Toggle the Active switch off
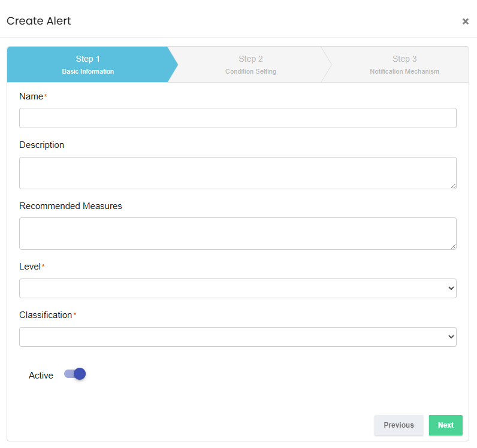477x448 pixels. 75,374
